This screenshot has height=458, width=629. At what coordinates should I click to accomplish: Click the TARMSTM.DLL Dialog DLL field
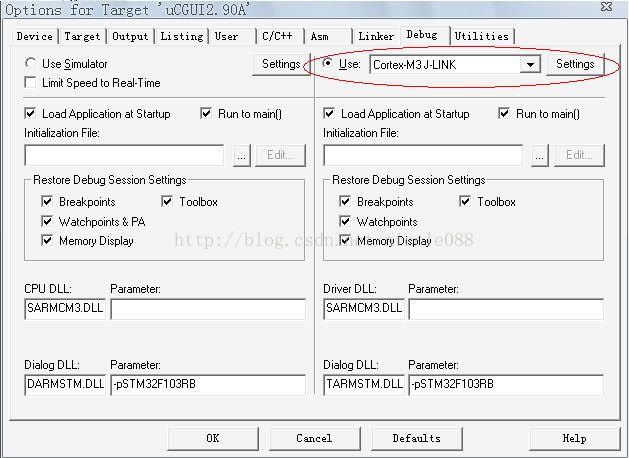(364, 385)
